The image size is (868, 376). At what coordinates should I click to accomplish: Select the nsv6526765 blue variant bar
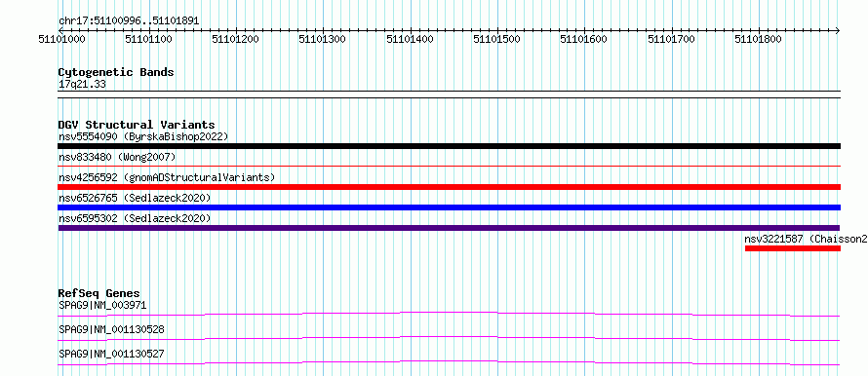449,207
